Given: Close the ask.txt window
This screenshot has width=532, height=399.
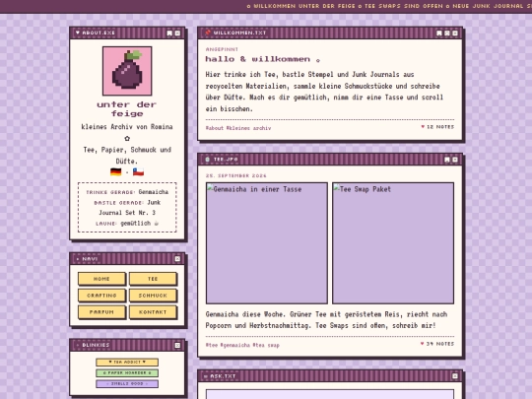Looking at the screenshot, I should pos(455,376).
